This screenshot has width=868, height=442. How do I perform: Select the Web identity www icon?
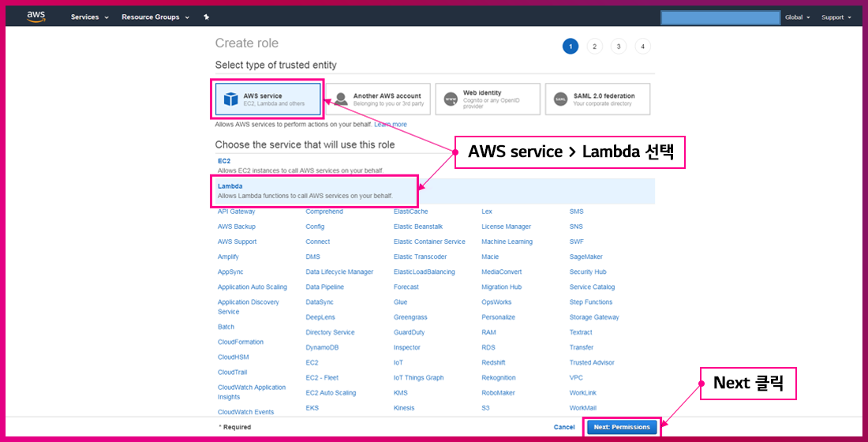pyautogui.click(x=451, y=99)
